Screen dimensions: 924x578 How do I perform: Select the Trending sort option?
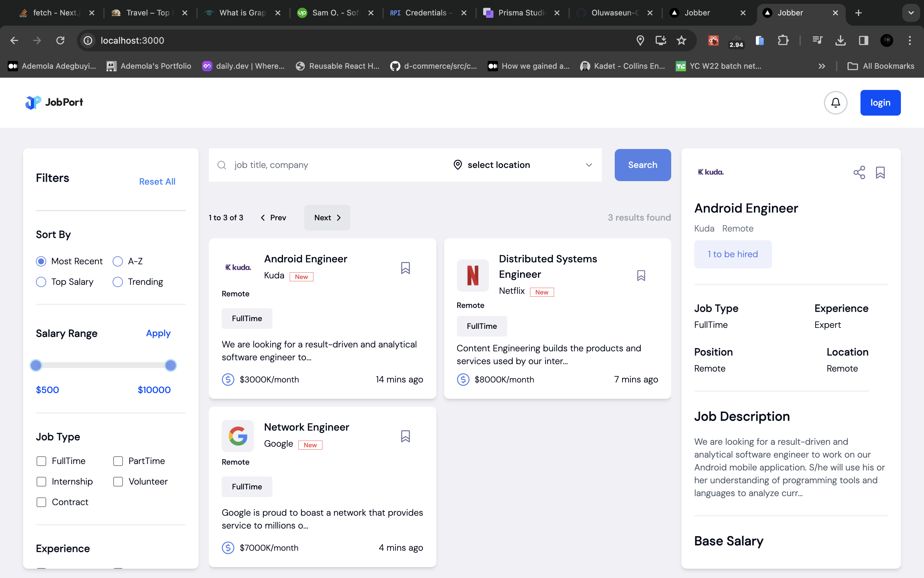tap(118, 282)
